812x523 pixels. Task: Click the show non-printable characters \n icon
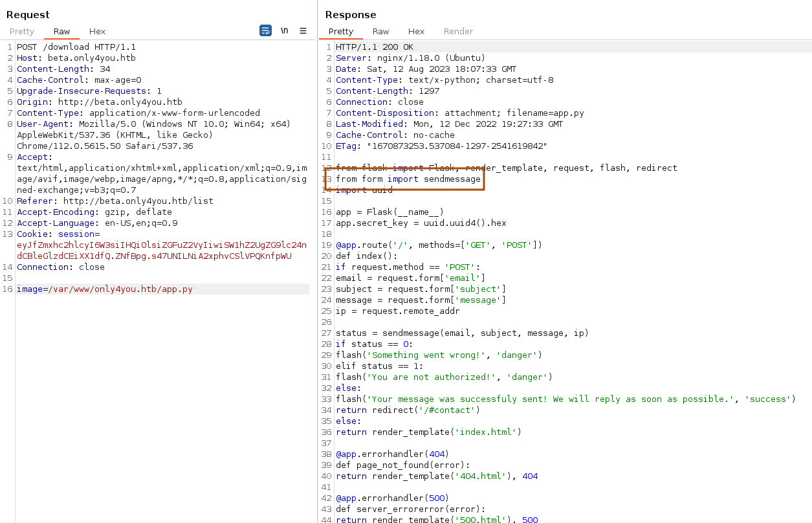(284, 31)
